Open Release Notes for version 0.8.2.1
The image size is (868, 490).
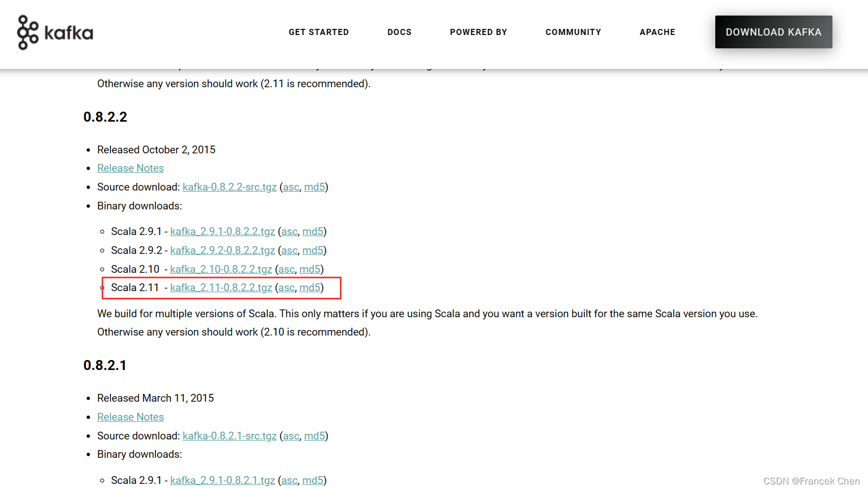click(131, 417)
